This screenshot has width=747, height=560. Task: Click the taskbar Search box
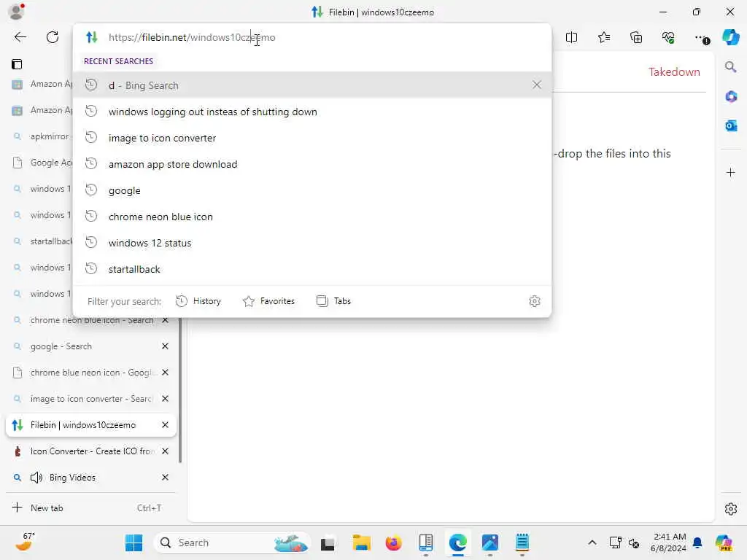pos(231,542)
